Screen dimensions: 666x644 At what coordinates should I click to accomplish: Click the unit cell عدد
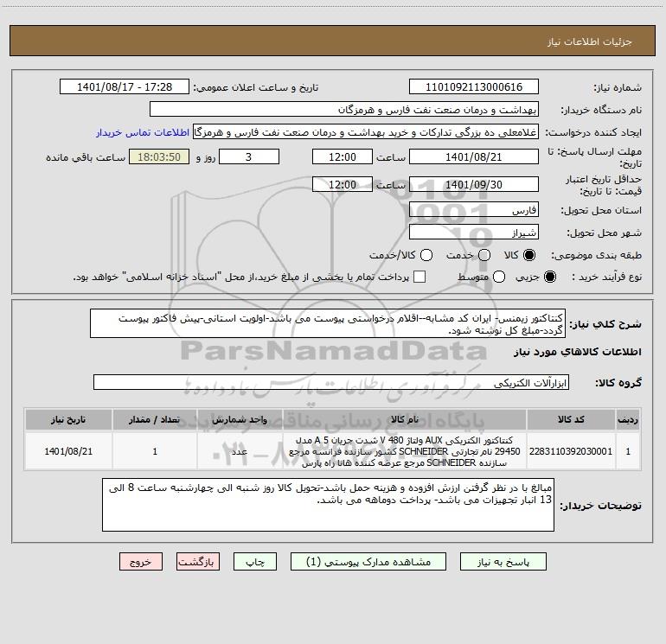pos(240,451)
